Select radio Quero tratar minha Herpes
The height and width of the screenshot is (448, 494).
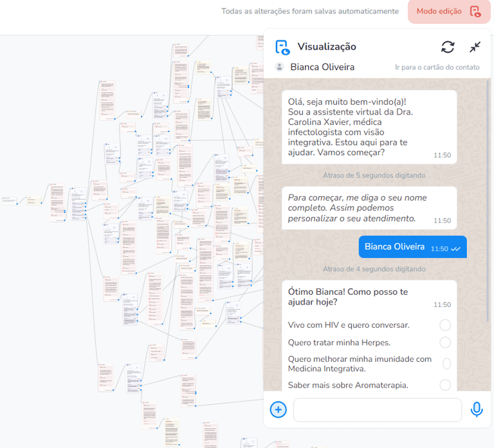[445, 342]
